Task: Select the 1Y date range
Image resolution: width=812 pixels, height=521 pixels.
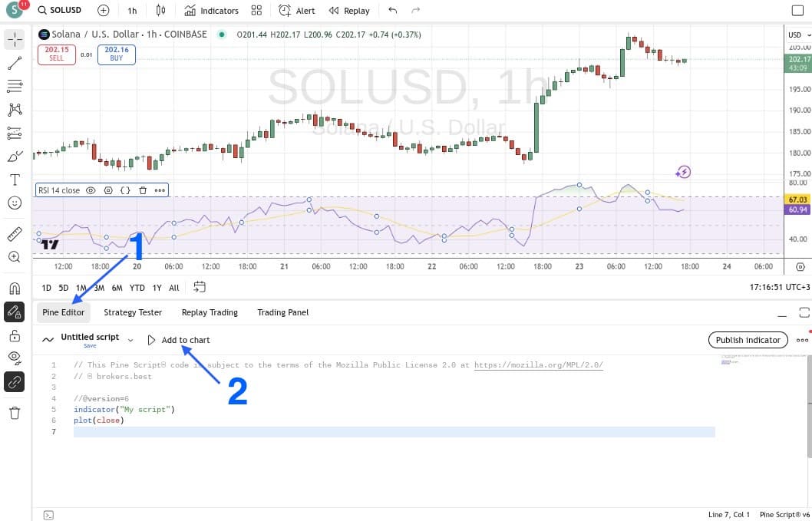Action: pyautogui.click(x=157, y=288)
